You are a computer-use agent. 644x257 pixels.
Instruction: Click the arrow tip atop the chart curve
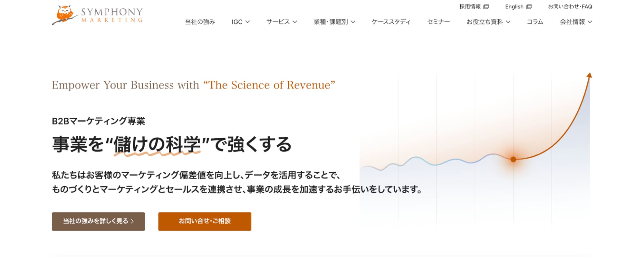(589, 75)
